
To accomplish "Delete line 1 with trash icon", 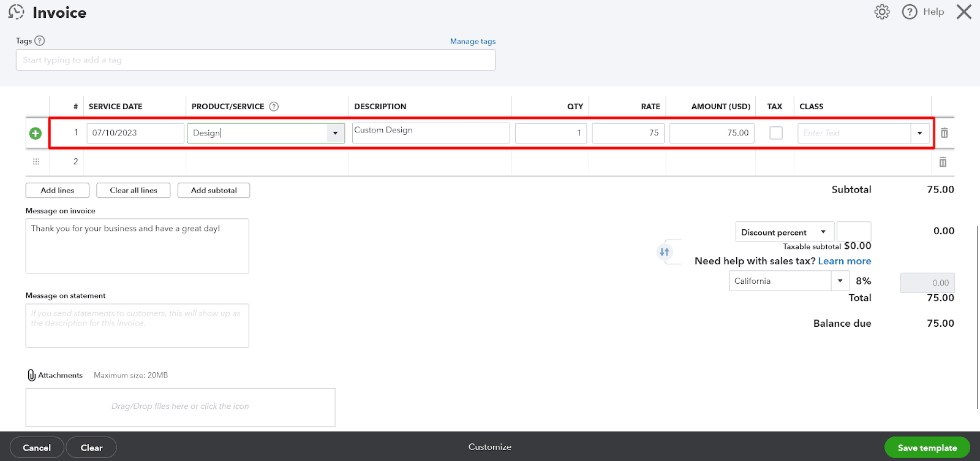I will click(944, 133).
